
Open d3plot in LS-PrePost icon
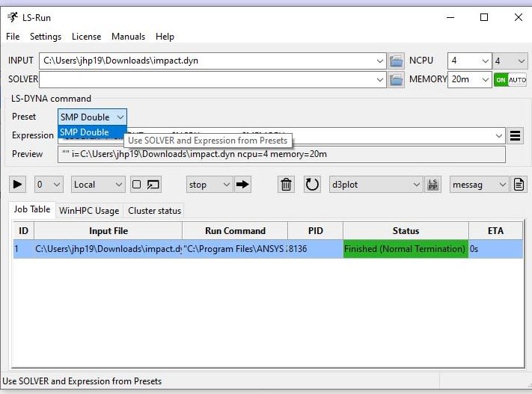[433, 185]
